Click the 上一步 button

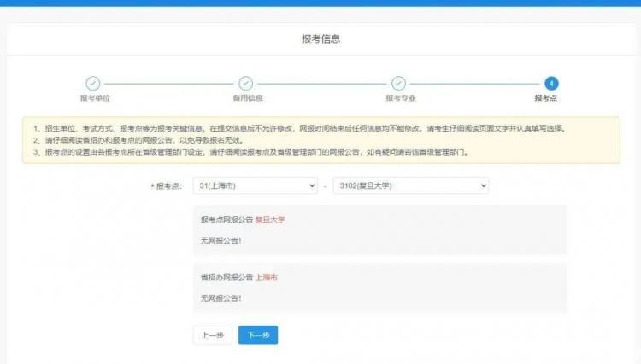click(x=212, y=336)
